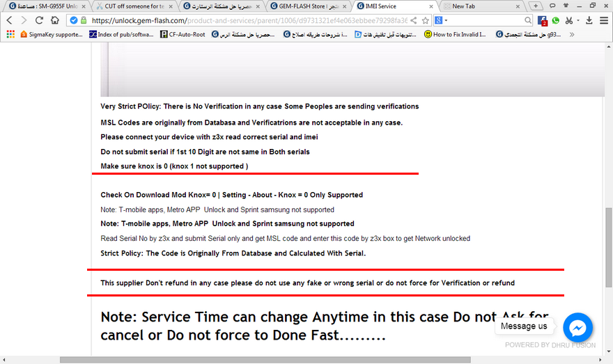This screenshot has width=613, height=364.
Task: Switch to the CUT off someone tab
Action: (133, 6)
